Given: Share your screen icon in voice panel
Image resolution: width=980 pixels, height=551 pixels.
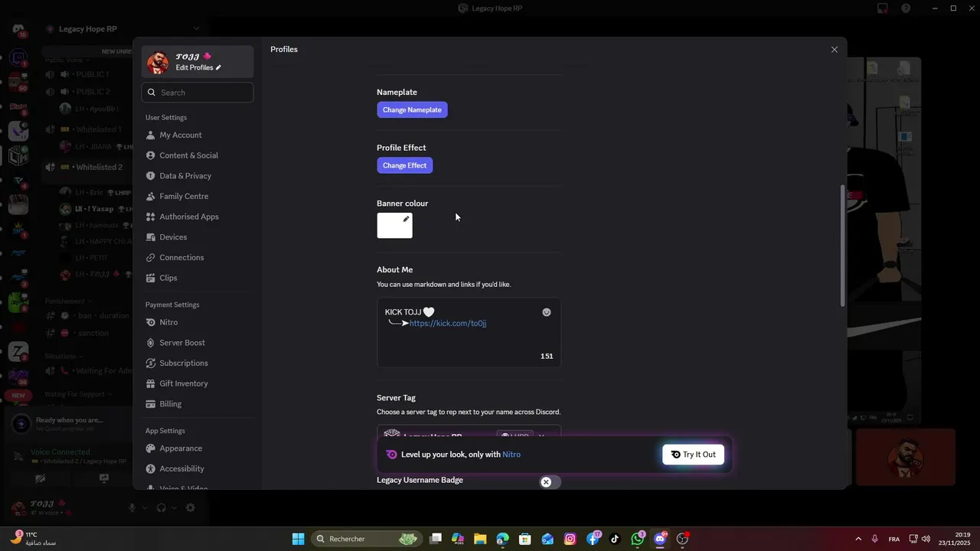Looking at the screenshot, I should (x=104, y=478).
